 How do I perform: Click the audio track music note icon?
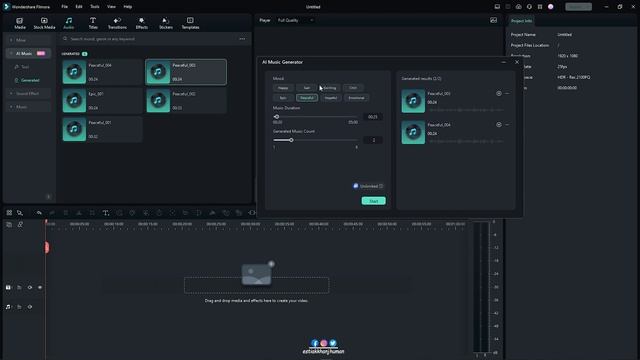coord(8,307)
